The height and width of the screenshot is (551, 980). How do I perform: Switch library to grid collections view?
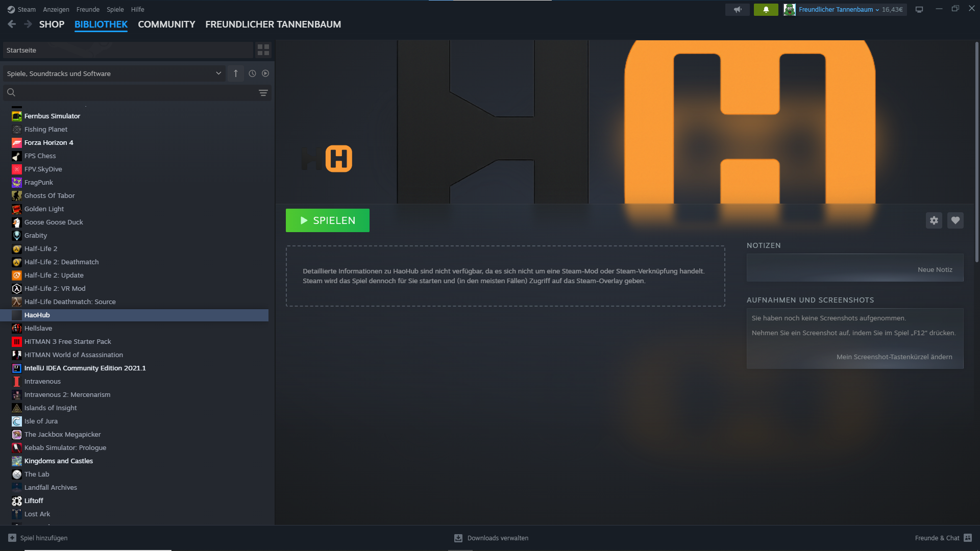(x=263, y=50)
